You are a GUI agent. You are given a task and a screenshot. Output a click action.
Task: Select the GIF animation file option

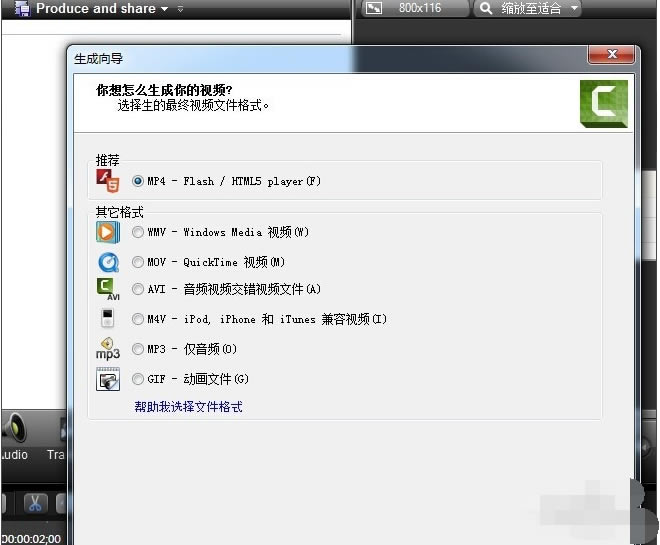[x=138, y=379]
